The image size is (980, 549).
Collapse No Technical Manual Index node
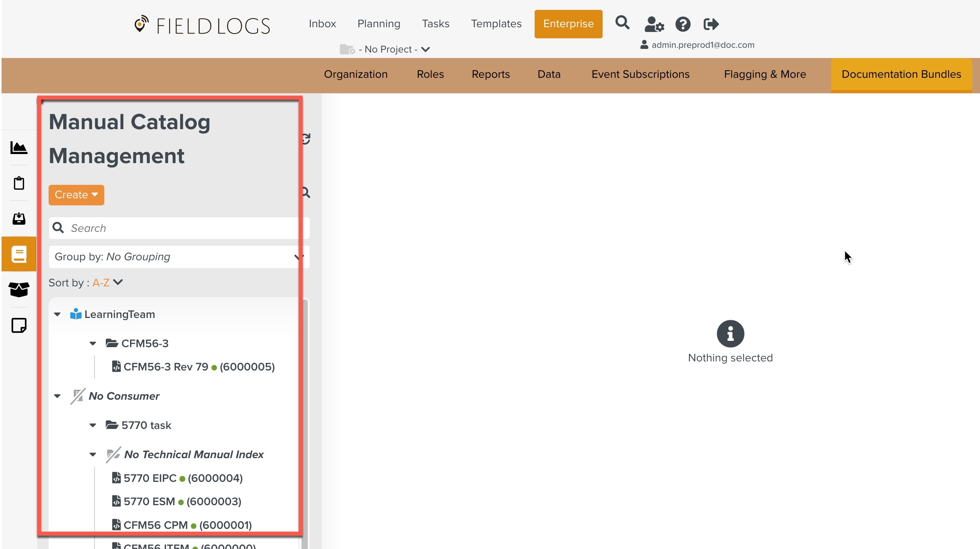point(93,455)
